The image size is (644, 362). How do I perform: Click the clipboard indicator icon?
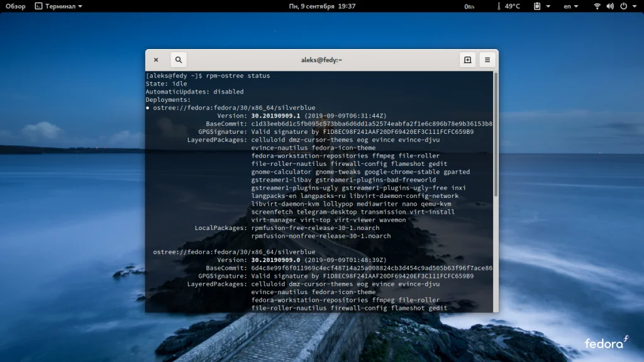(x=537, y=6)
